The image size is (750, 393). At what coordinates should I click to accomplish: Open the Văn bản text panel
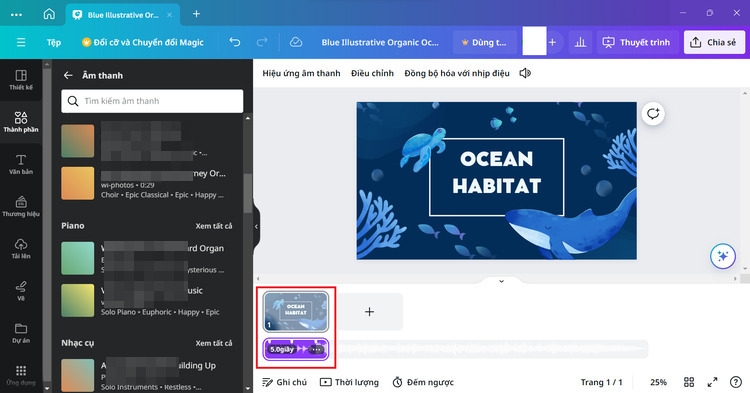[x=21, y=164]
